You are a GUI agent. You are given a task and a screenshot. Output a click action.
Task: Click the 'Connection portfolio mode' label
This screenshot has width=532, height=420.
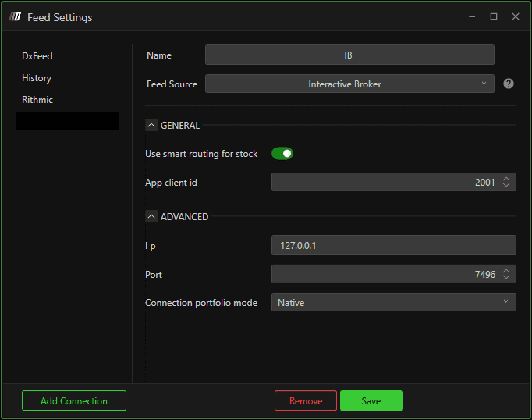pos(201,303)
